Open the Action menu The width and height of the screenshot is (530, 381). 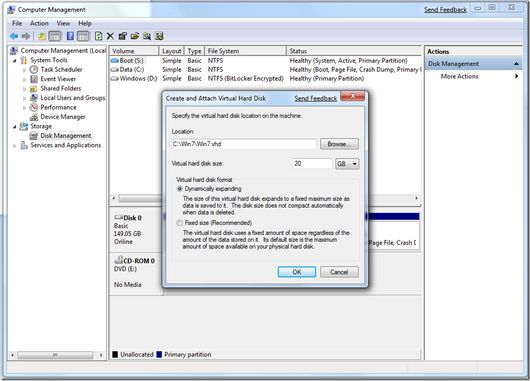(x=39, y=23)
